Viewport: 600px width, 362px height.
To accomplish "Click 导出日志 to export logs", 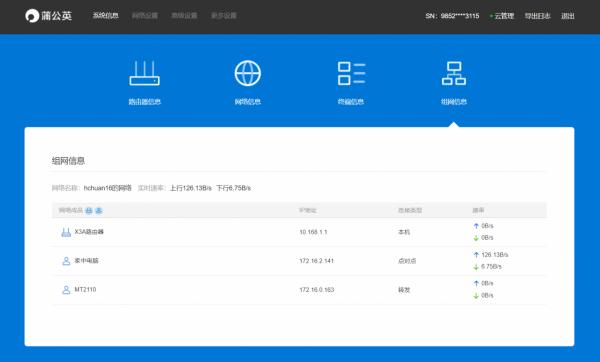I will (538, 16).
